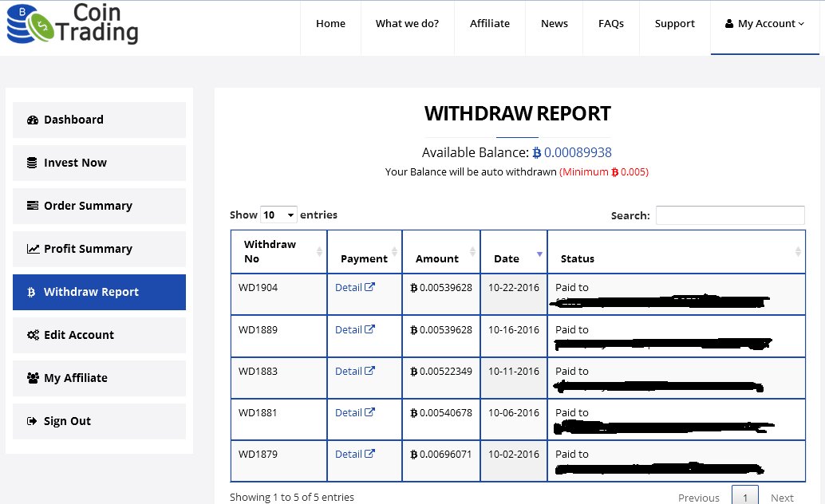Viewport: 825px width, 504px height.
Task: Click the Profit Summary chart icon
Action: [34, 249]
